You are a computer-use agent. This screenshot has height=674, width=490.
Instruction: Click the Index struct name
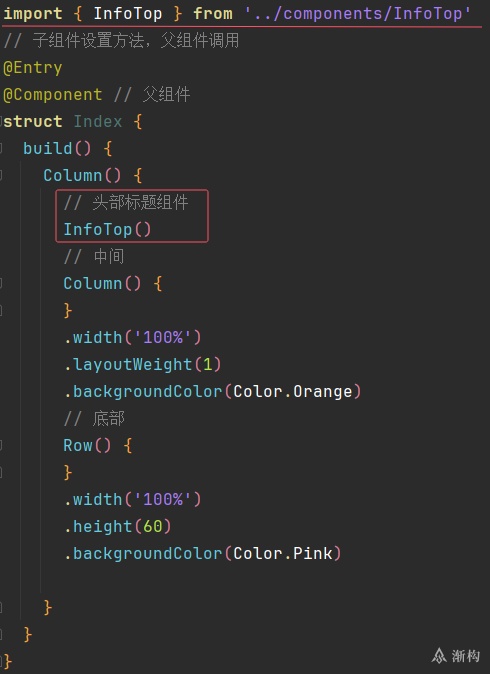pyautogui.click(x=98, y=122)
